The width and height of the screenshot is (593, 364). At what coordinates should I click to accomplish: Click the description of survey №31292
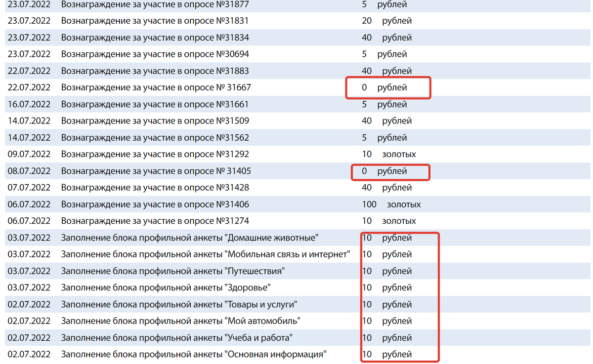[155, 155]
